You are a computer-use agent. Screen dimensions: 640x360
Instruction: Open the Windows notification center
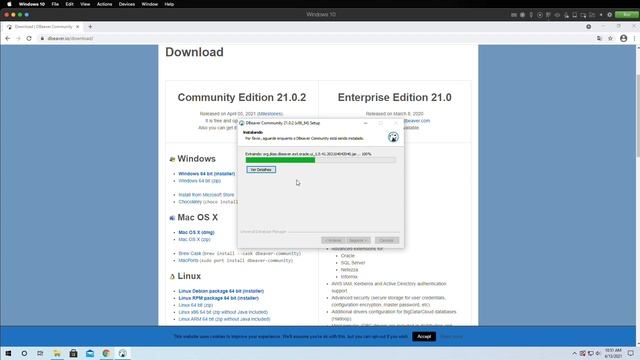[x=631, y=353]
